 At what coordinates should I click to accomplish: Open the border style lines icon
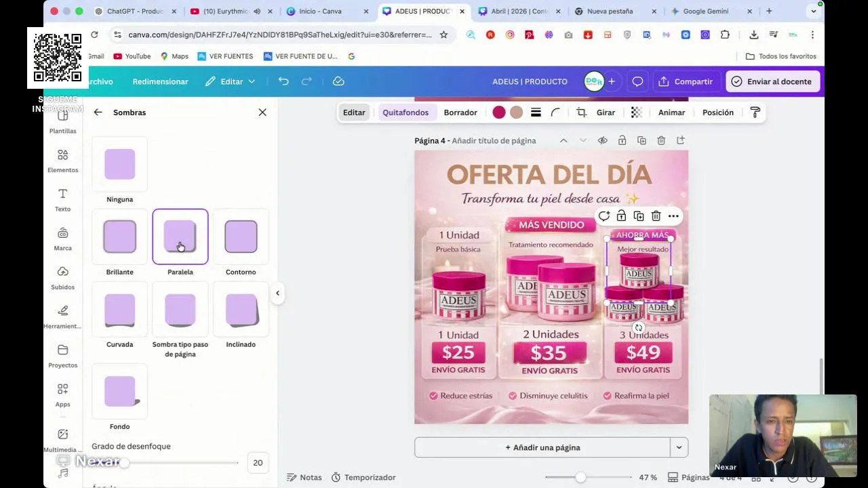(x=536, y=113)
